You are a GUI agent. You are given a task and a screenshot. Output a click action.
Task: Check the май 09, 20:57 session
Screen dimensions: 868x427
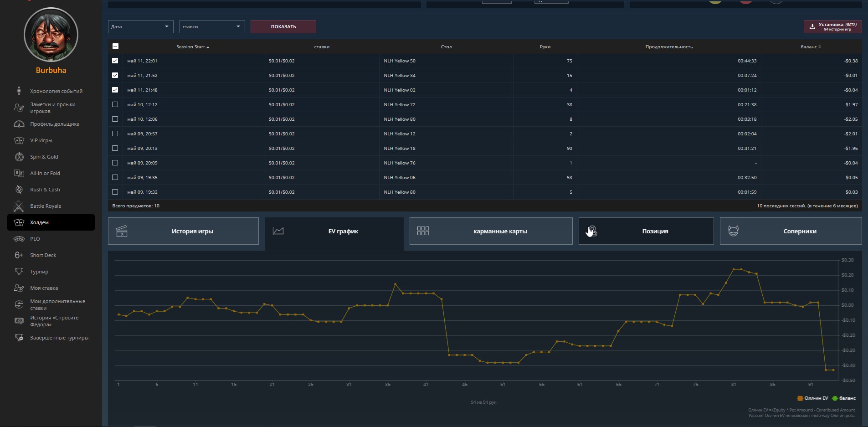pos(115,134)
